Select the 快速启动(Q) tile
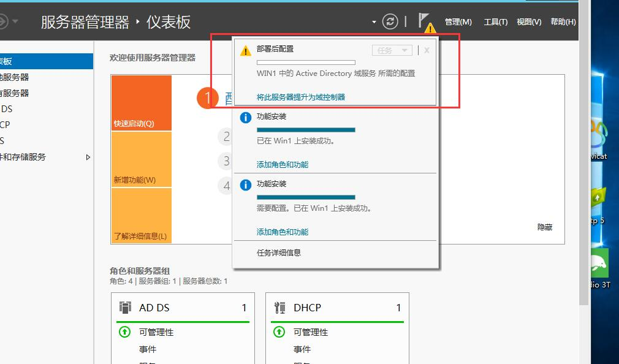Screen dimensions: 619x364 (142, 103)
